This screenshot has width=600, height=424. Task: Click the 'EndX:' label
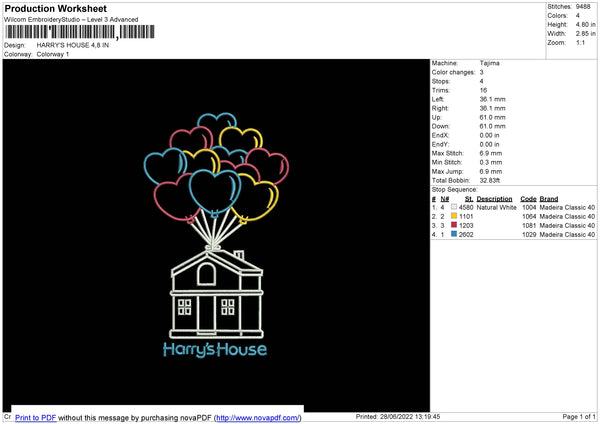[x=440, y=135]
